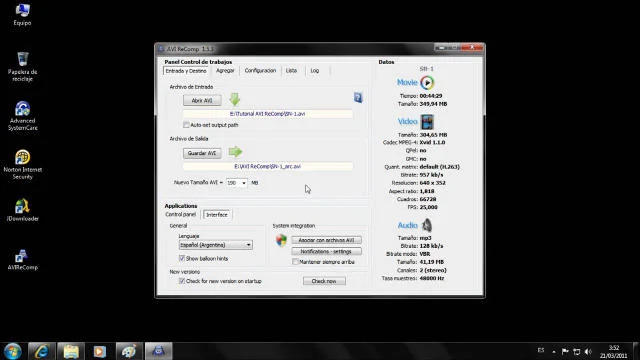The image size is (640, 360).
Task: Toggle Mantener siempre arriba checkbox
Action: 296,262
